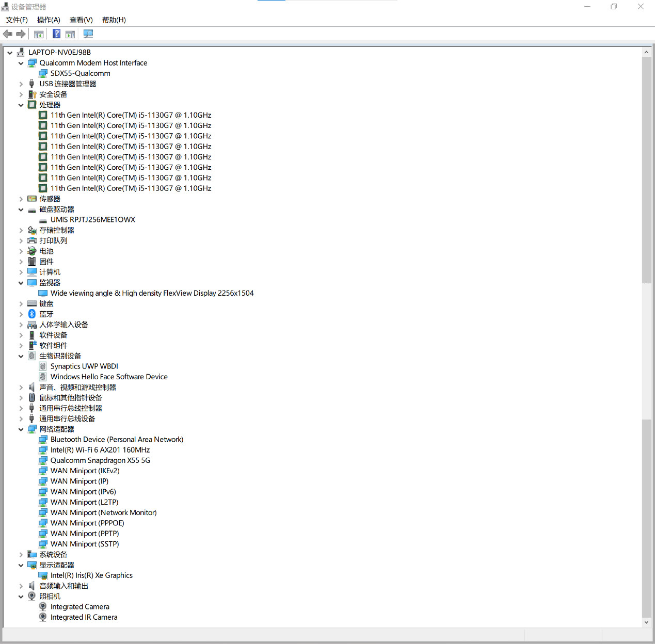Click the 人体学输入设备 category label
This screenshot has width=655, height=644.
[64, 325]
